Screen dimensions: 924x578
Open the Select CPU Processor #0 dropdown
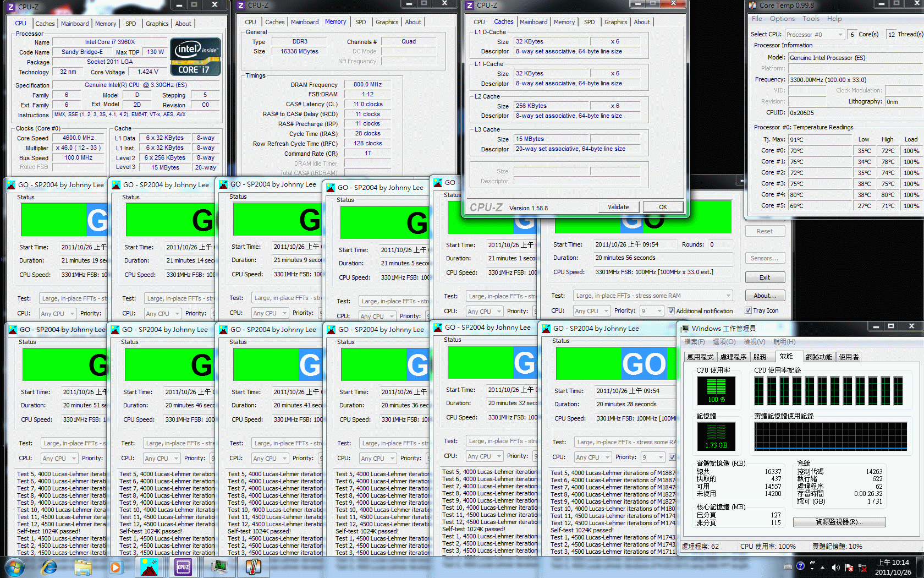[815, 35]
